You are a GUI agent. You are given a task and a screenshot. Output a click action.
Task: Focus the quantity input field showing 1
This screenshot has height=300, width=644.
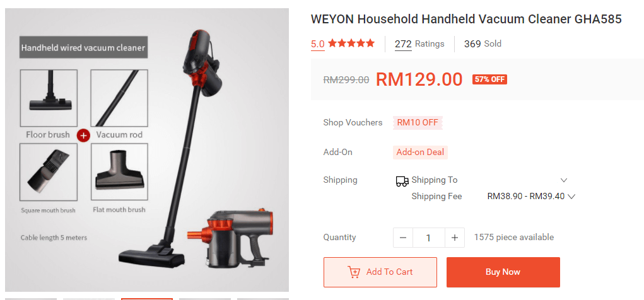pyautogui.click(x=429, y=238)
